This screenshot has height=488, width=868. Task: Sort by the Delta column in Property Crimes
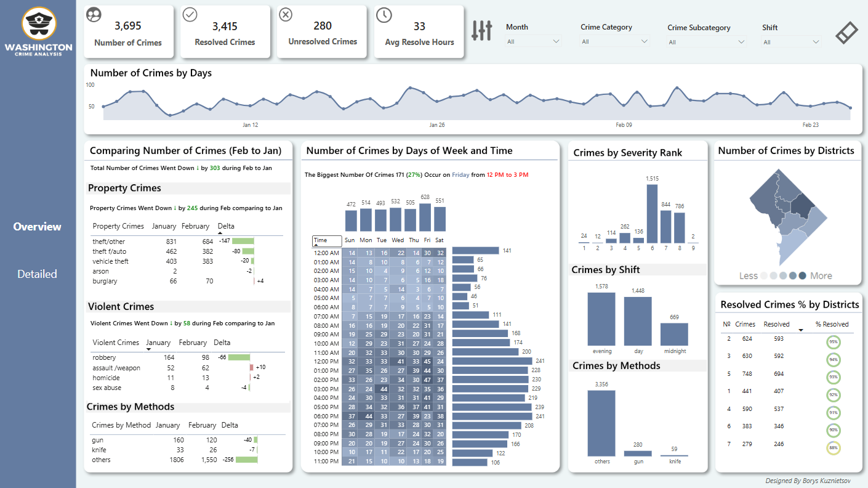tap(226, 226)
